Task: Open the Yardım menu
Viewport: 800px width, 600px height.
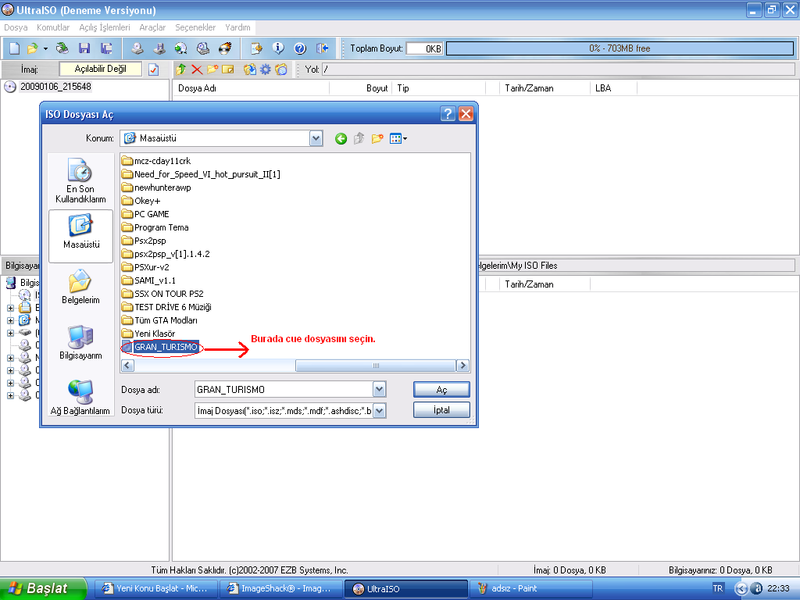Action: point(238,28)
